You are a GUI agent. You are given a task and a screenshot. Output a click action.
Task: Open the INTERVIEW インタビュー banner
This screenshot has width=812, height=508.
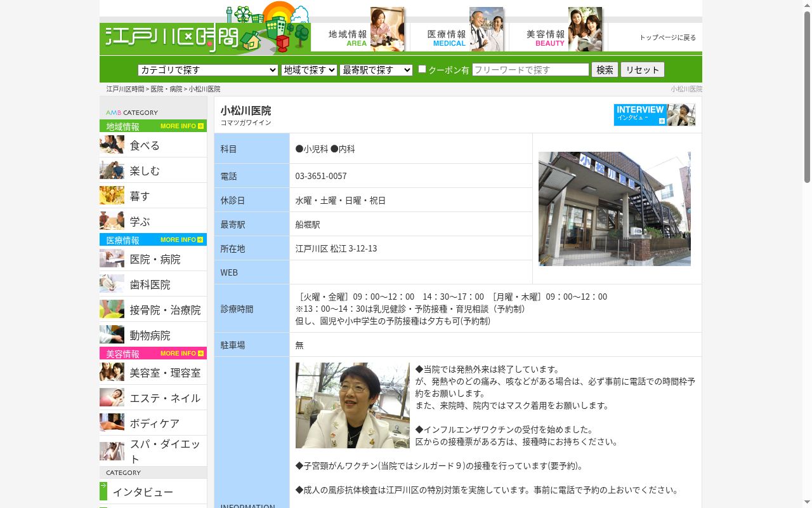click(x=655, y=115)
